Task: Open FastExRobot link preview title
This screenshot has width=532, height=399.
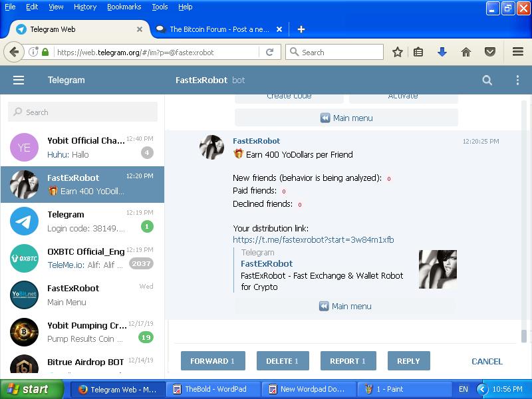Action: pyautogui.click(x=267, y=263)
